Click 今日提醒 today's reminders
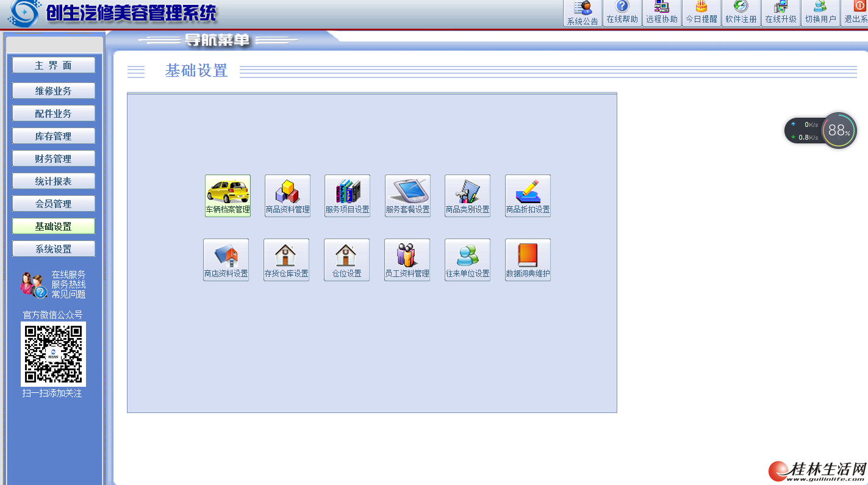 701,13
